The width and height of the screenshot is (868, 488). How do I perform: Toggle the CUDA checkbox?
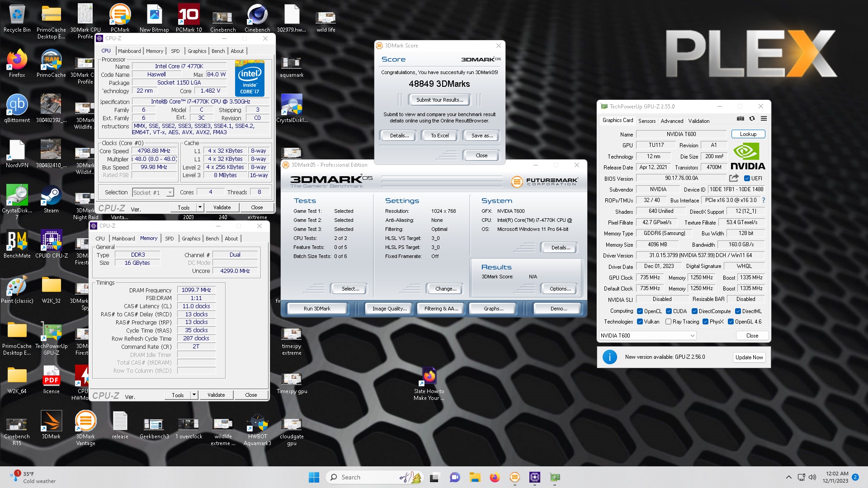[x=669, y=311]
